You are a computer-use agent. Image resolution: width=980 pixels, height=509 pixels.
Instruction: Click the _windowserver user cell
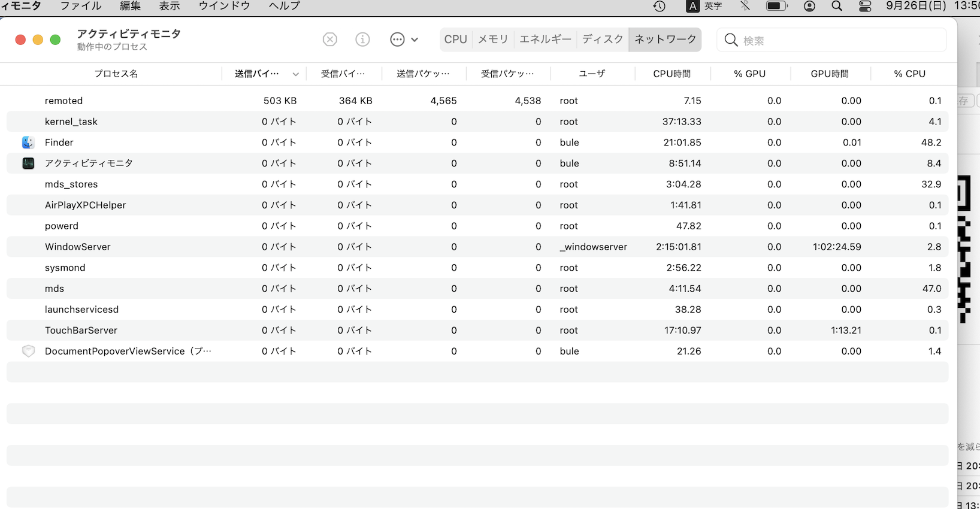pyautogui.click(x=594, y=247)
